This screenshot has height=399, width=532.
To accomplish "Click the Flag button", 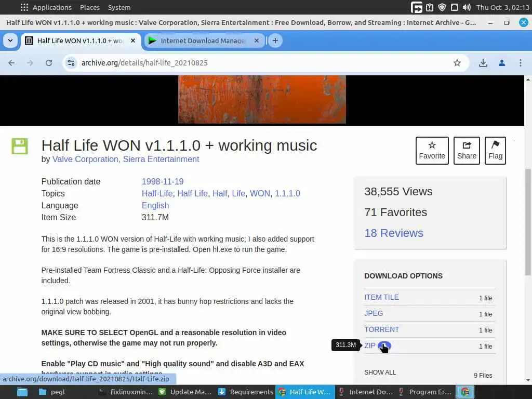I will tap(495, 151).
